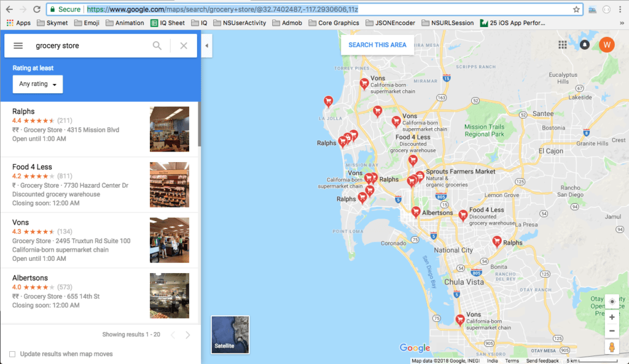Open the Apps bookmarks shortcut
Image resolution: width=629 pixels, height=364 pixels.
click(18, 23)
